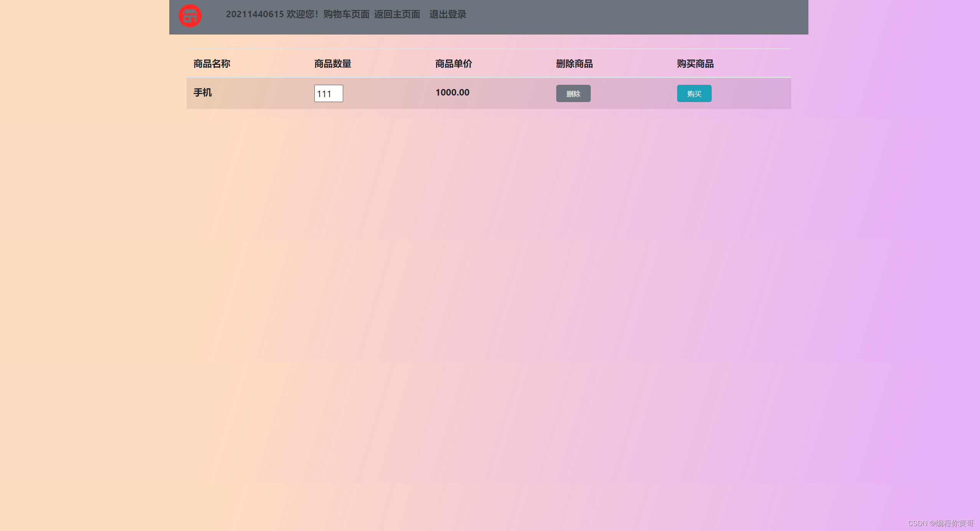980x531 pixels.
Task: Click the 20211440615 欢迎您 welcome text
Action: (x=271, y=14)
